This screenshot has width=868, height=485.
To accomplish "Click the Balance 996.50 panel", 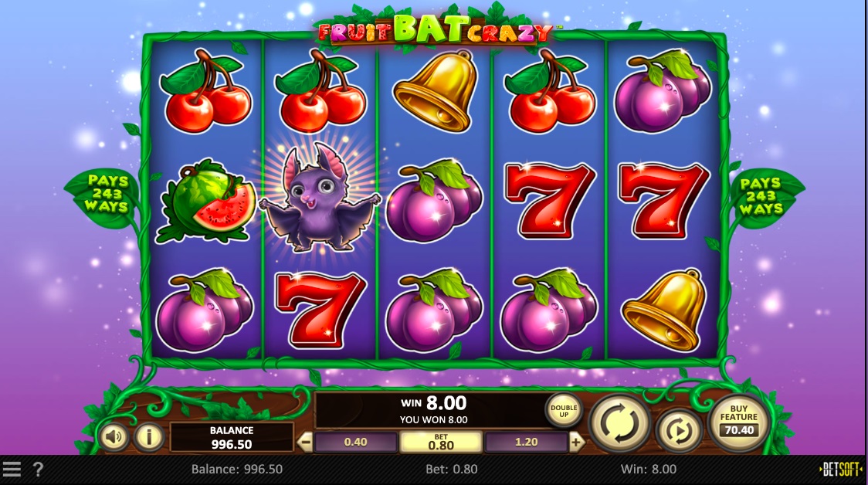I will [x=232, y=437].
